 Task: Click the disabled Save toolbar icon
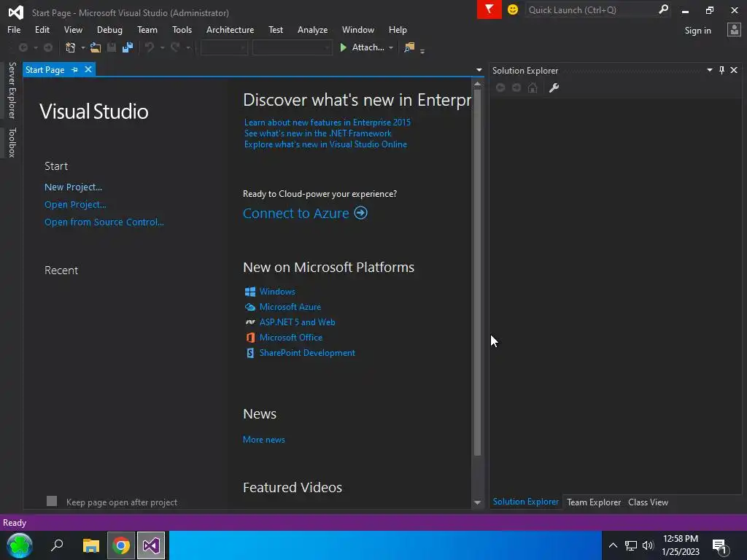point(112,47)
